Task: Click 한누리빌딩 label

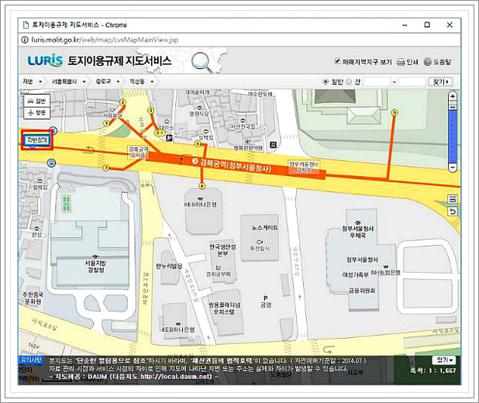Action: tap(169, 266)
